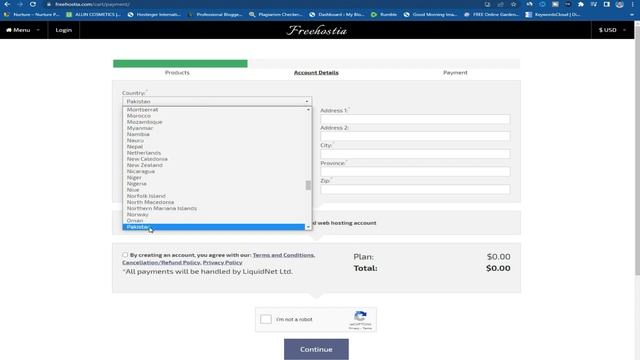Open the Plagiarism Checker bookmark
640x360 pixels.
coord(276,14)
